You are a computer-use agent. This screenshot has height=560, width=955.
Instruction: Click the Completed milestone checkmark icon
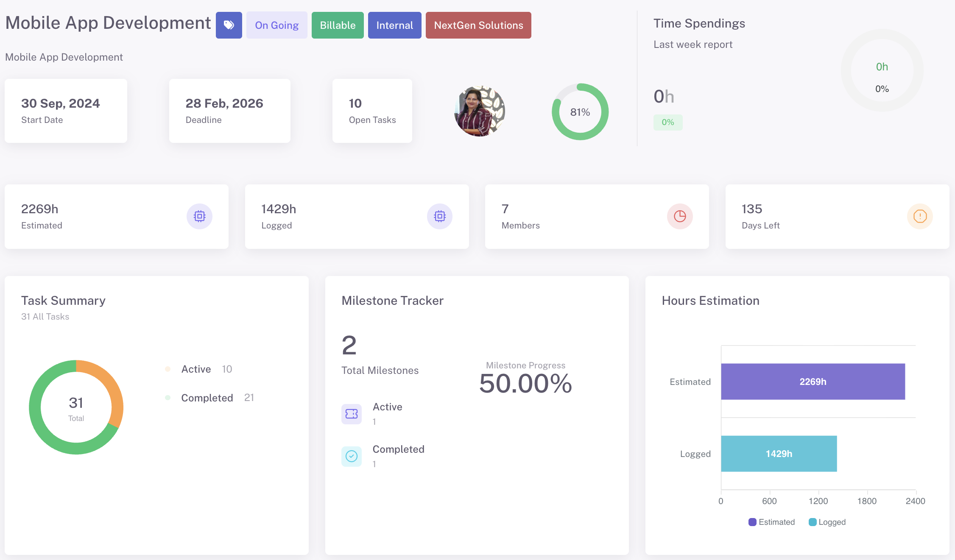(352, 456)
